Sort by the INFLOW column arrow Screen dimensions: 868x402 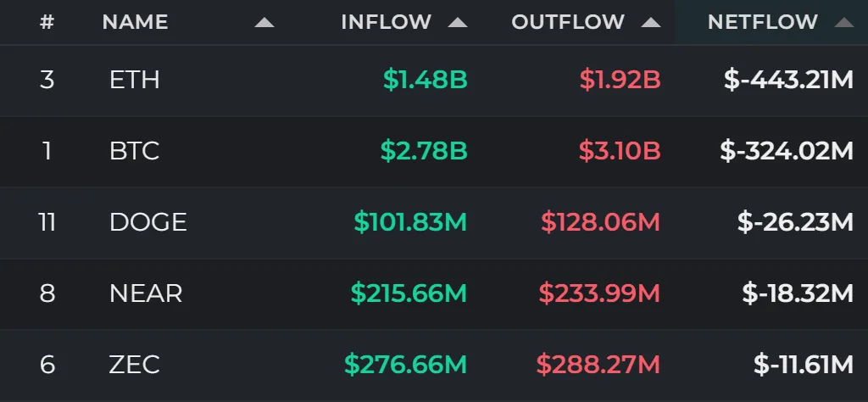pyautogui.click(x=458, y=23)
